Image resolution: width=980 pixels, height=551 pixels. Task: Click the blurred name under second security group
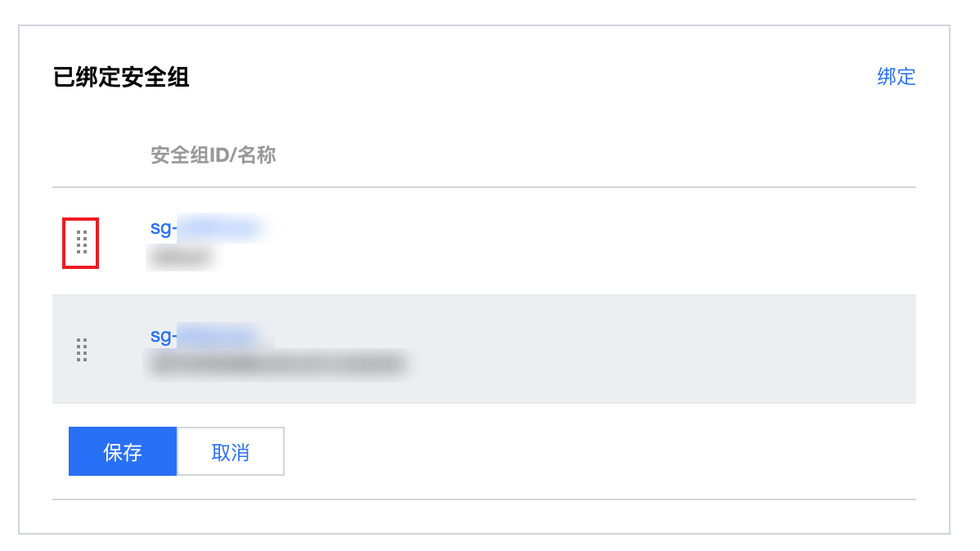[x=279, y=364]
